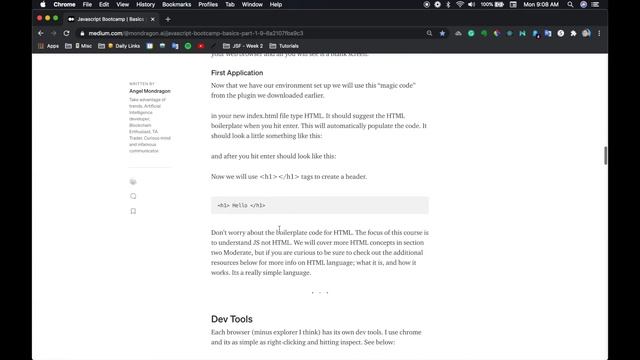640x360 pixels.
Task: Click the page vertical scrollbar thumb
Action: tap(605, 156)
